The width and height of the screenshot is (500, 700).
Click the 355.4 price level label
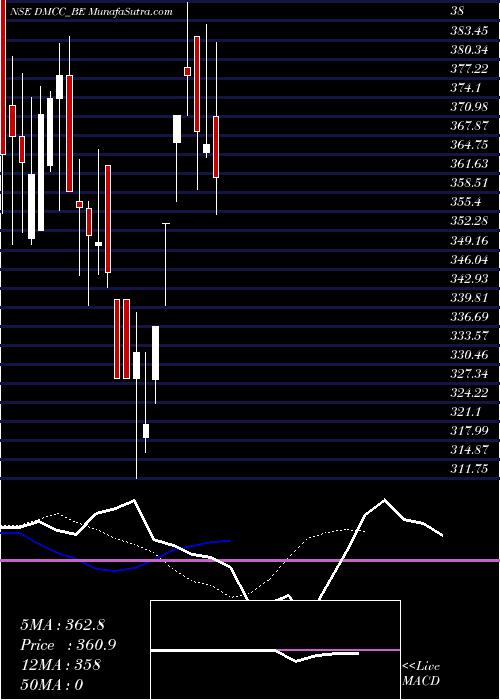pos(466,202)
